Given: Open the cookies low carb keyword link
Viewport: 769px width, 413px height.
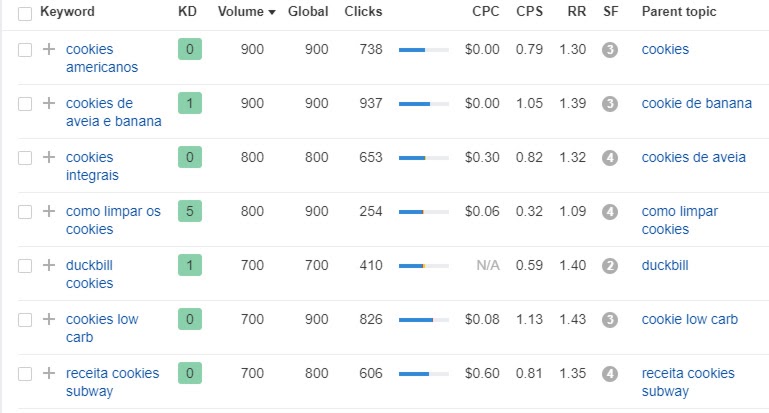Looking at the screenshot, I should (102, 328).
